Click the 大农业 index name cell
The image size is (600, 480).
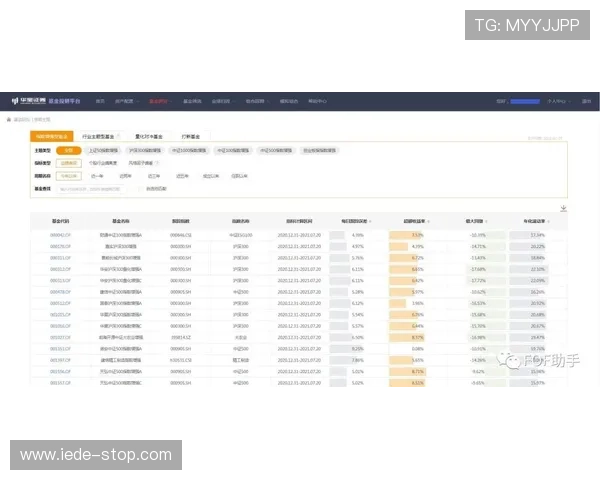coord(241,337)
